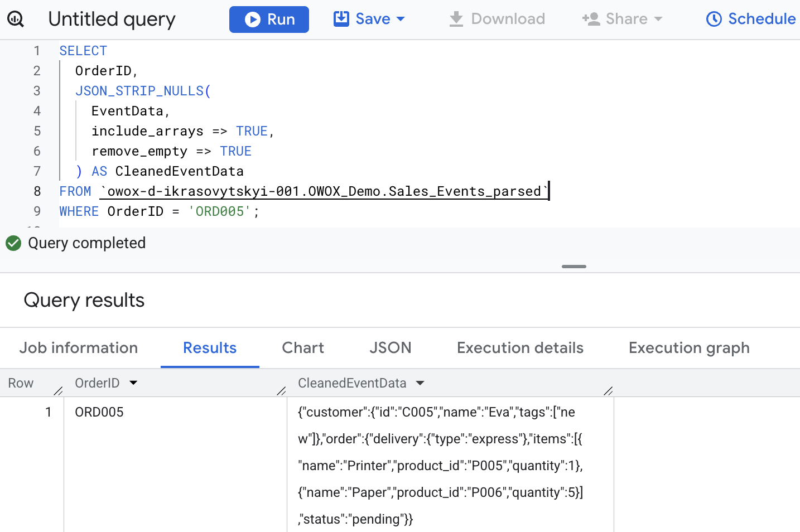The height and width of the screenshot is (532, 800).
Task: Click line number 9 in editor gutter
Action: [x=37, y=211]
